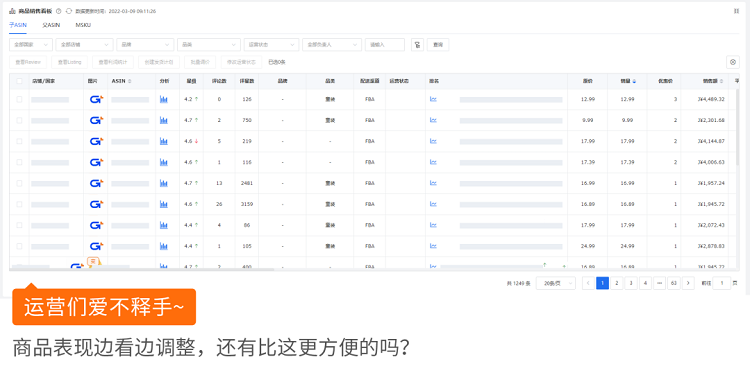The width and height of the screenshot is (750, 375).
Task: Go to page 63 in pagination
Action: [x=674, y=283]
